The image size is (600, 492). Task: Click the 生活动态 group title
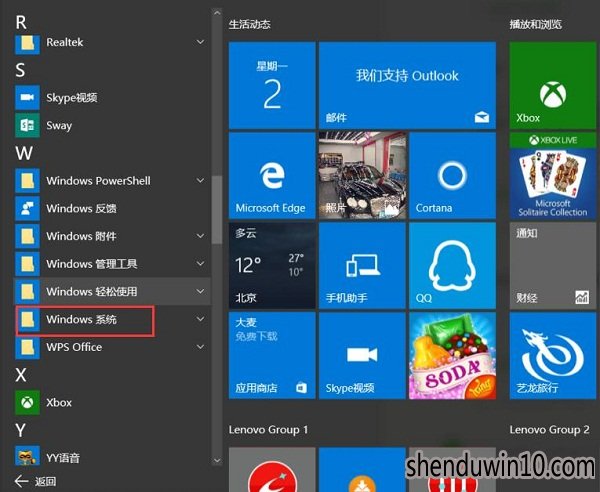[250, 24]
